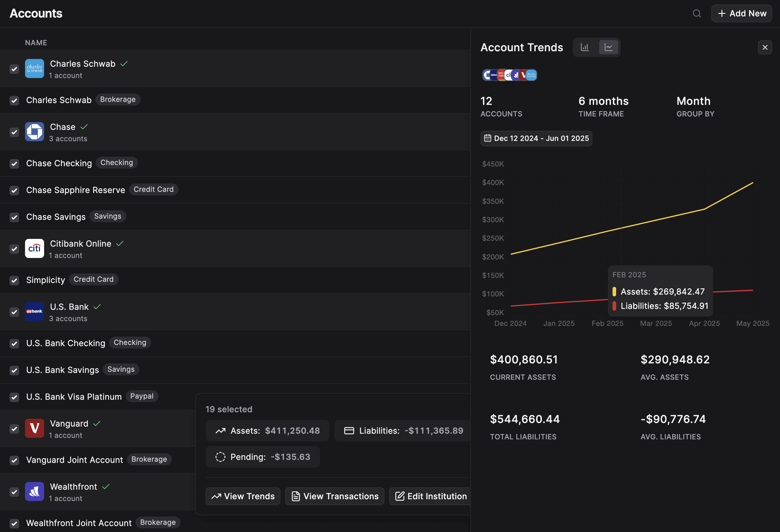
Task: Click the Pending -$135.63 summary chip
Action: [x=262, y=457]
